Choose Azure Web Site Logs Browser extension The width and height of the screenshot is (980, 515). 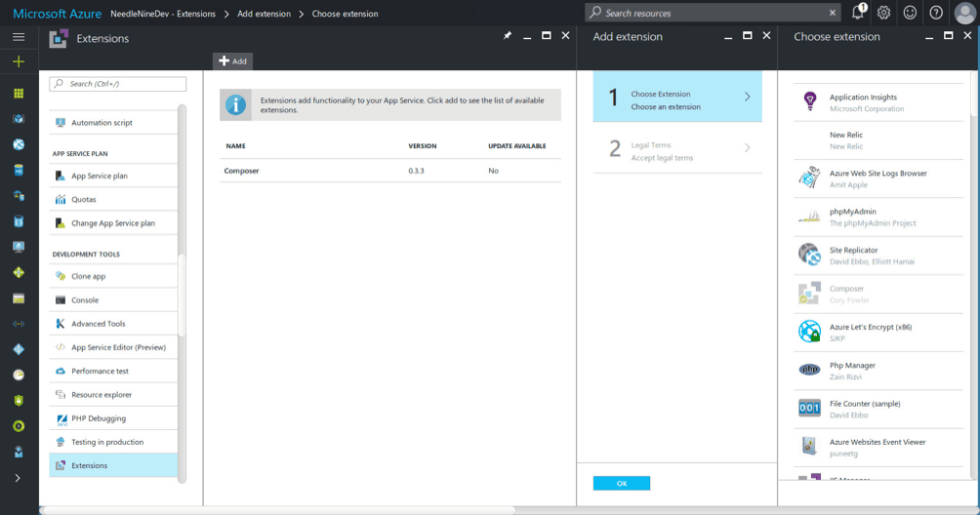(x=878, y=178)
